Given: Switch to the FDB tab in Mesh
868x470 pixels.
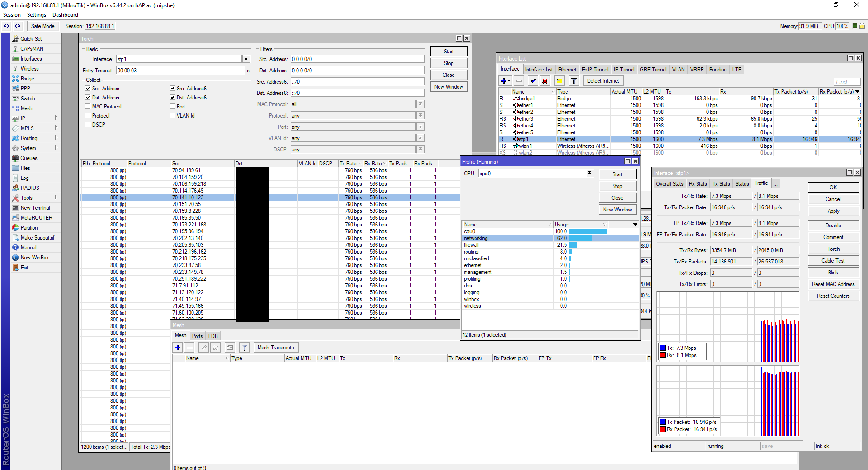Looking at the screenshot, I should click(x=213, y=336).
